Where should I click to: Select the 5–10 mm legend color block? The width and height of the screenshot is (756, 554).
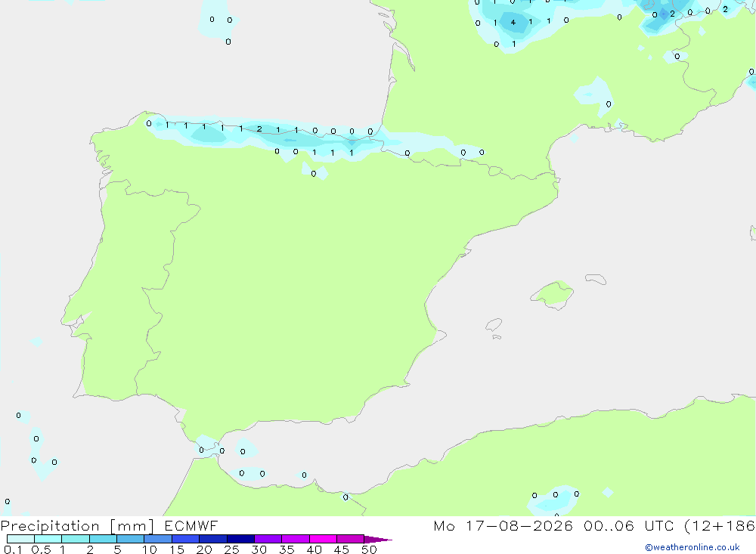(x=130, y=539)
